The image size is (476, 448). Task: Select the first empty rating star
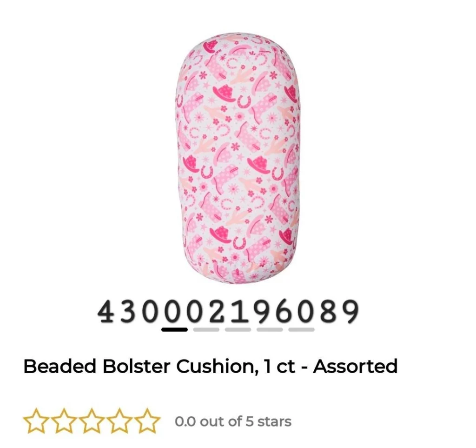[36, 421]
